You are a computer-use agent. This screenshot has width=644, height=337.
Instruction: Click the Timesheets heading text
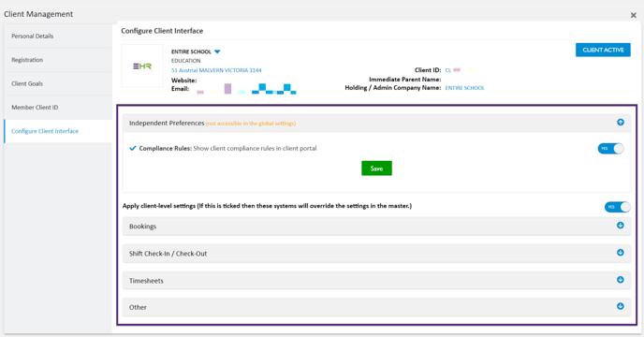click(x=146, y=281)
